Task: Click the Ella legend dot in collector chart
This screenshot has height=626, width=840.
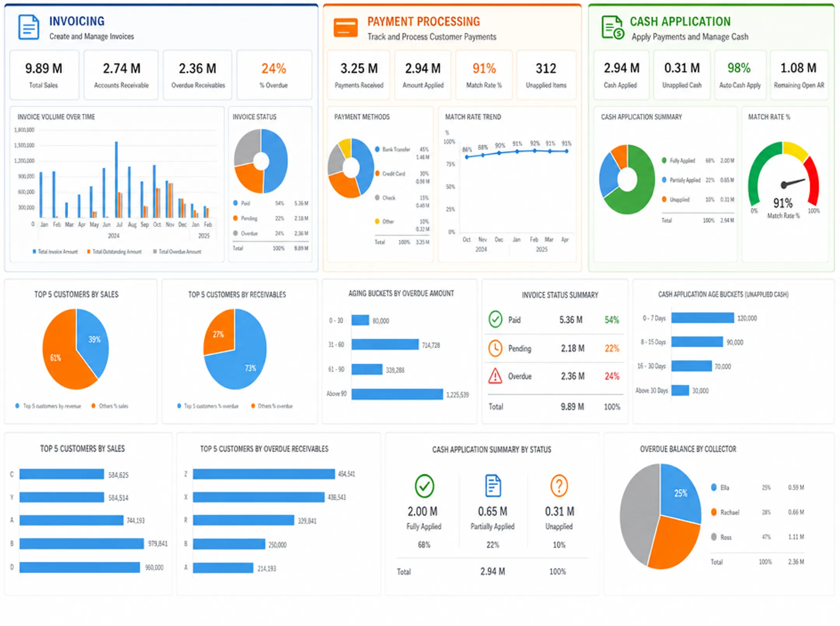Action: coord(714,487)
